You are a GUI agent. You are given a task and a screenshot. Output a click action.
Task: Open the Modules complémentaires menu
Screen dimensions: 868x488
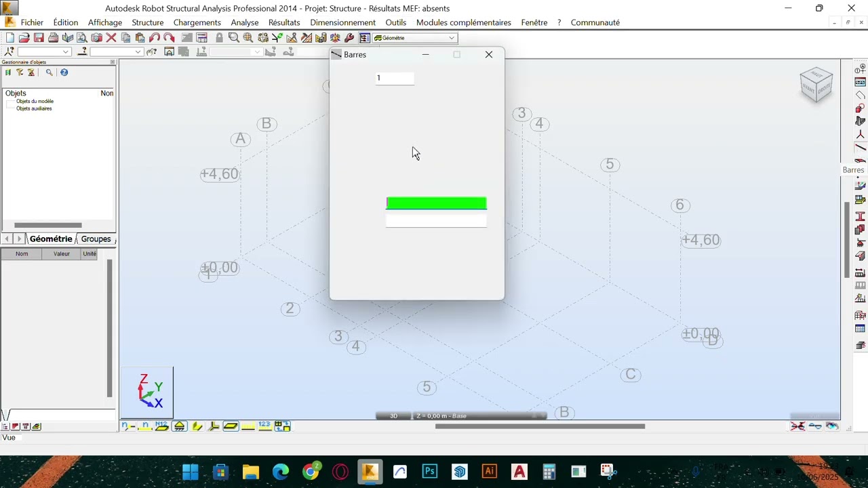463,22
